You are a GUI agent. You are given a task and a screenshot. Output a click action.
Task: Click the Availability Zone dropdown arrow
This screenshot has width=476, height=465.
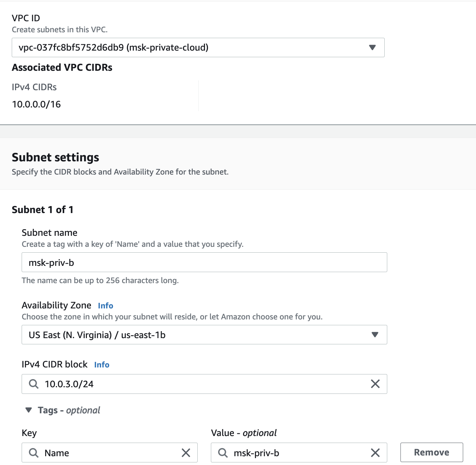pos(375,335)
